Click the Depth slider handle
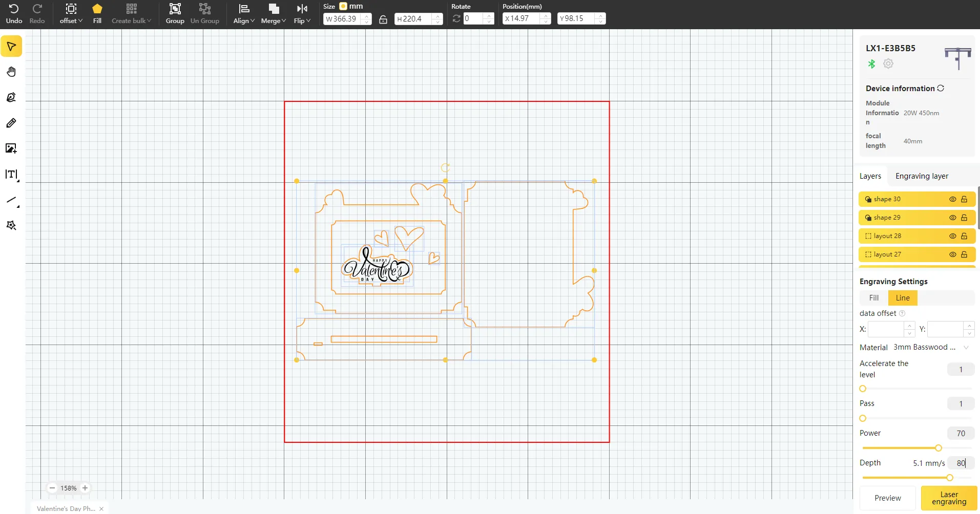980x514 pixels. coord(950,478)
